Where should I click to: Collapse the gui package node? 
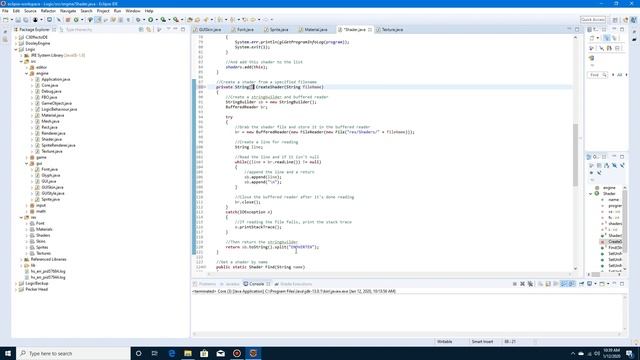[x=27, y=163]
